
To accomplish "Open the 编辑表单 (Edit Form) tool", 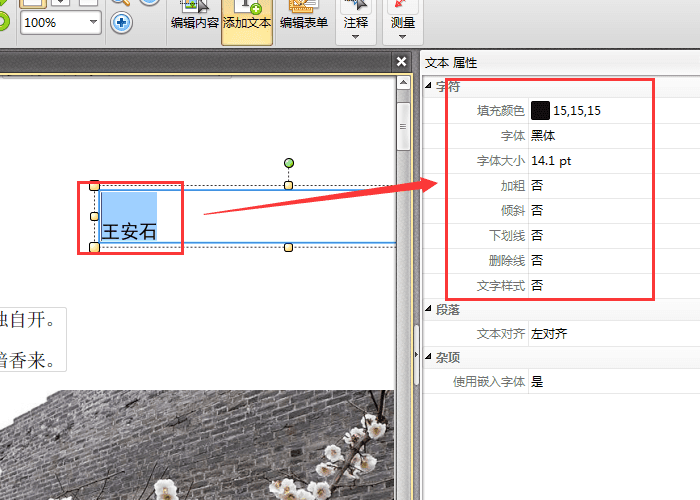I will pyautogui.click(x=303, y=16).
